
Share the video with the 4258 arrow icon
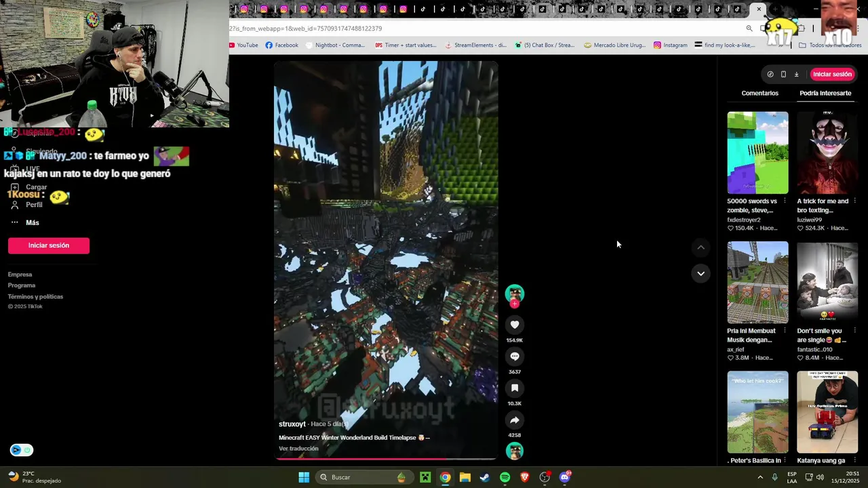pos(515,420)
